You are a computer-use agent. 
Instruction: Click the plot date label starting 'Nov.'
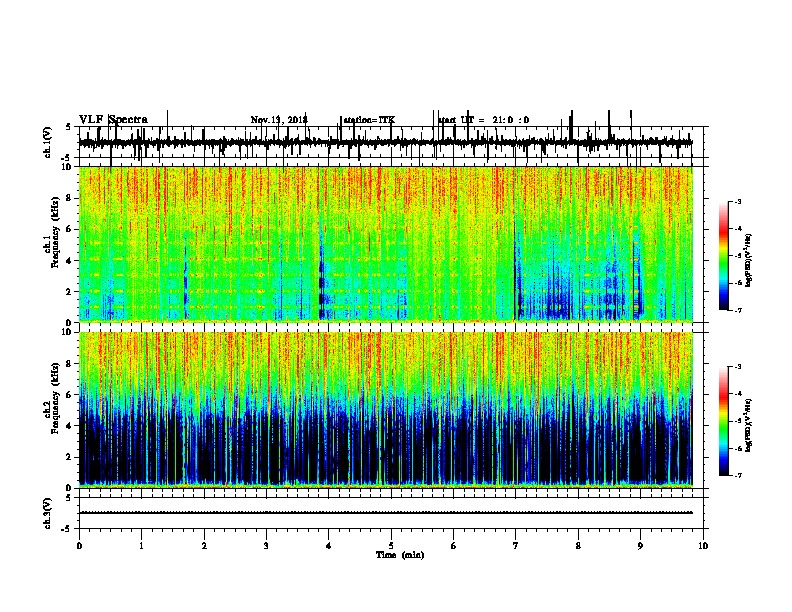(x=279, y=120)
